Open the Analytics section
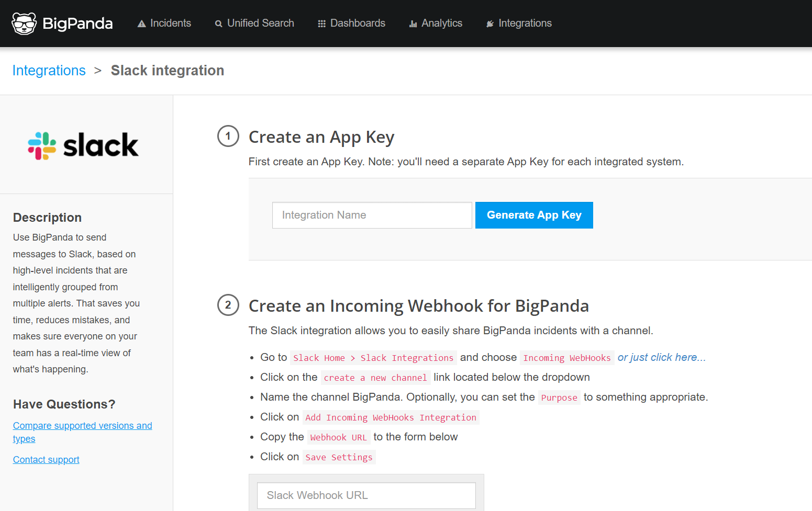The width and height of the screenshot is (812, 511). pyautogui.click(x=441, y=23)
